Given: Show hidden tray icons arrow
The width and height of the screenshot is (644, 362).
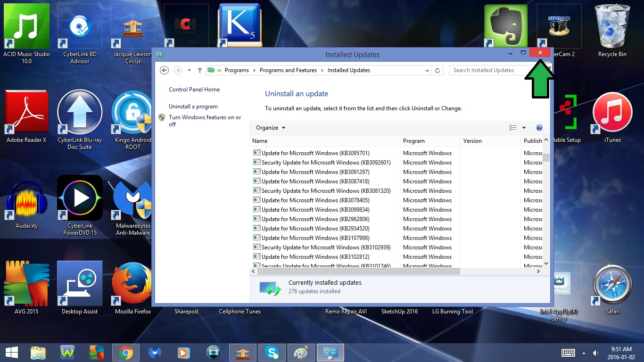Looking at the screenshot, I should [x=584, y=353].
